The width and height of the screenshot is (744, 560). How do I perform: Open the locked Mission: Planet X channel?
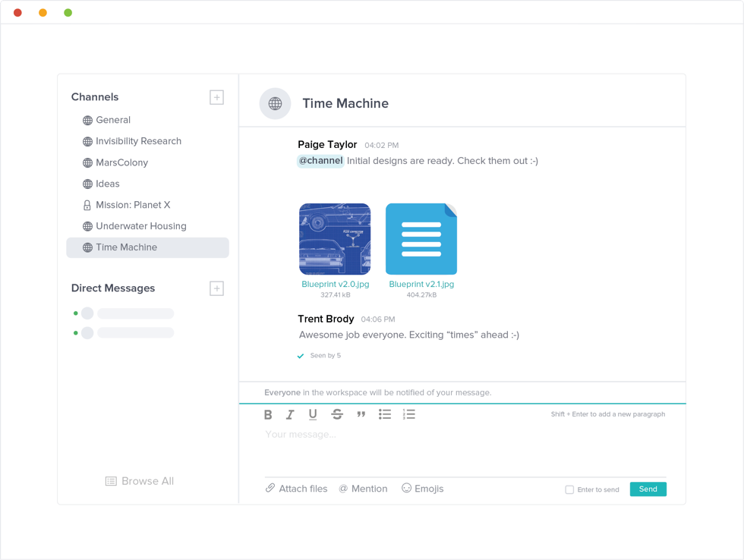(131, 205)
